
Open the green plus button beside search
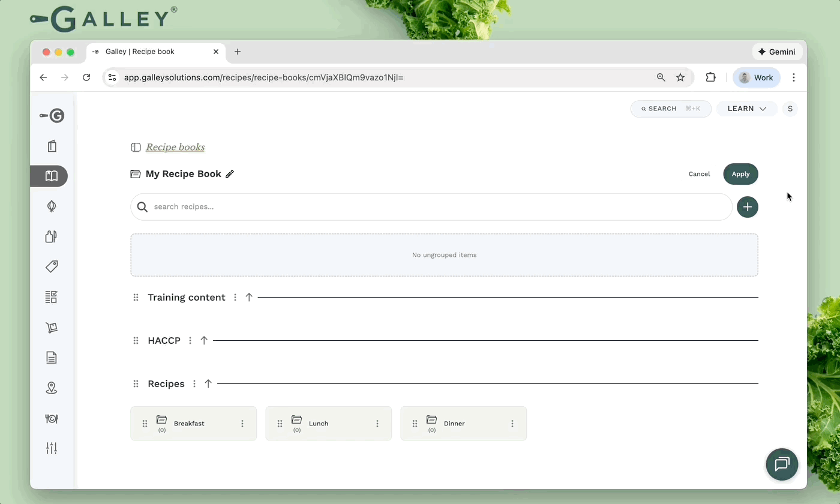click(x=747, y=206)
